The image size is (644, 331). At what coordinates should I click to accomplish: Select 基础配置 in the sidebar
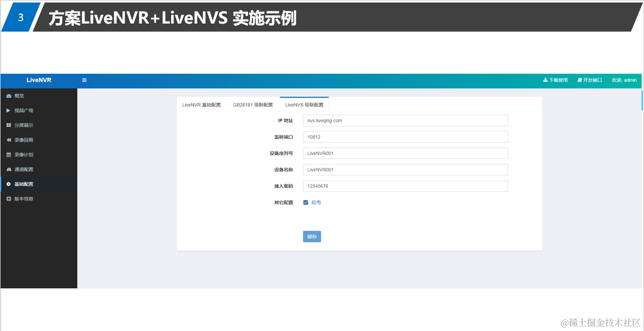point(39,184)
